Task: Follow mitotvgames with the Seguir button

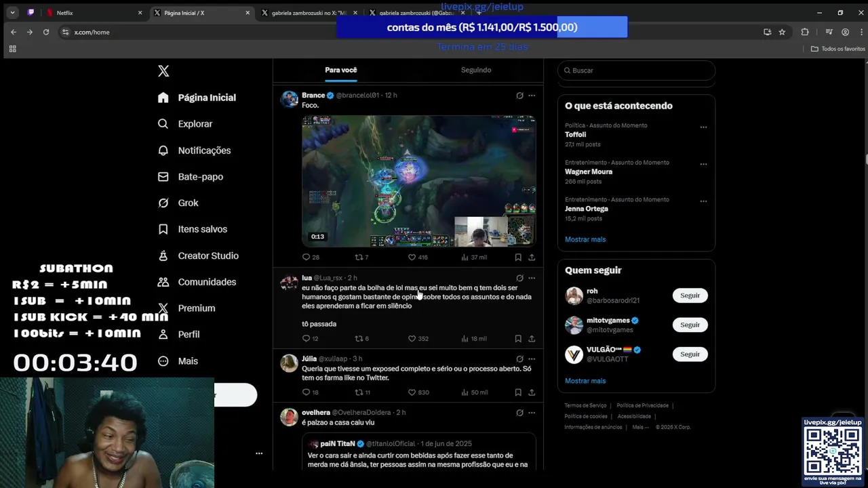Action: click(x=690, y=325)
